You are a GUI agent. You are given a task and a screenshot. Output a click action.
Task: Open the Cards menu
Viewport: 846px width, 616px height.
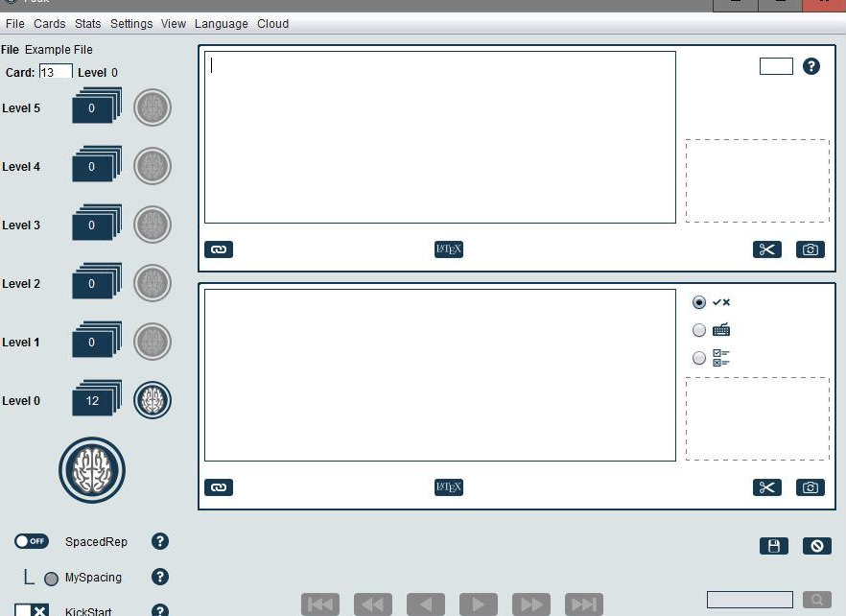[x=50, y=24]
